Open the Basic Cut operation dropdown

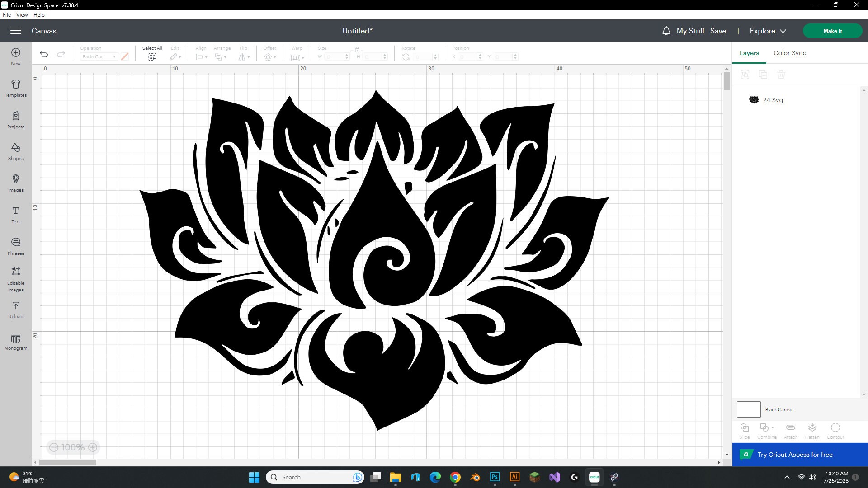click(x=98, y=56)
